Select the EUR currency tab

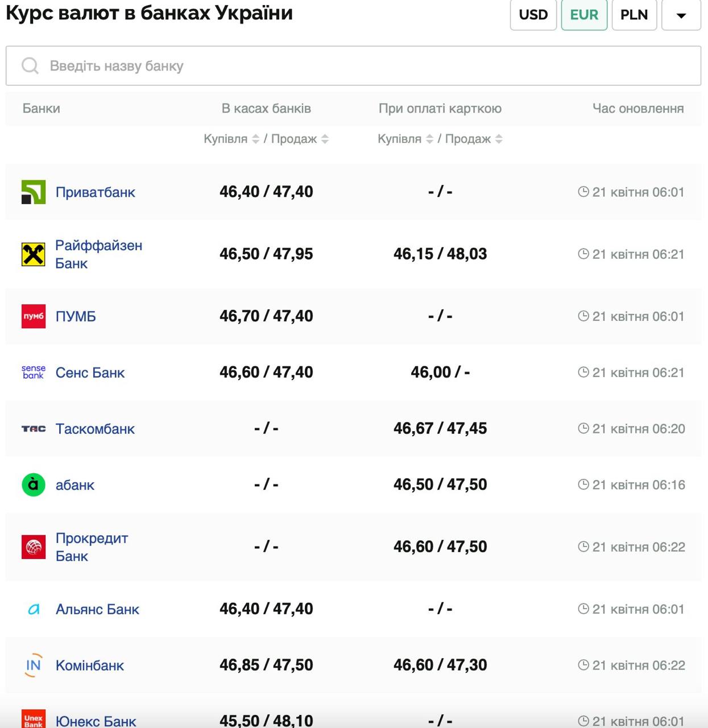(x=584, y=15)
